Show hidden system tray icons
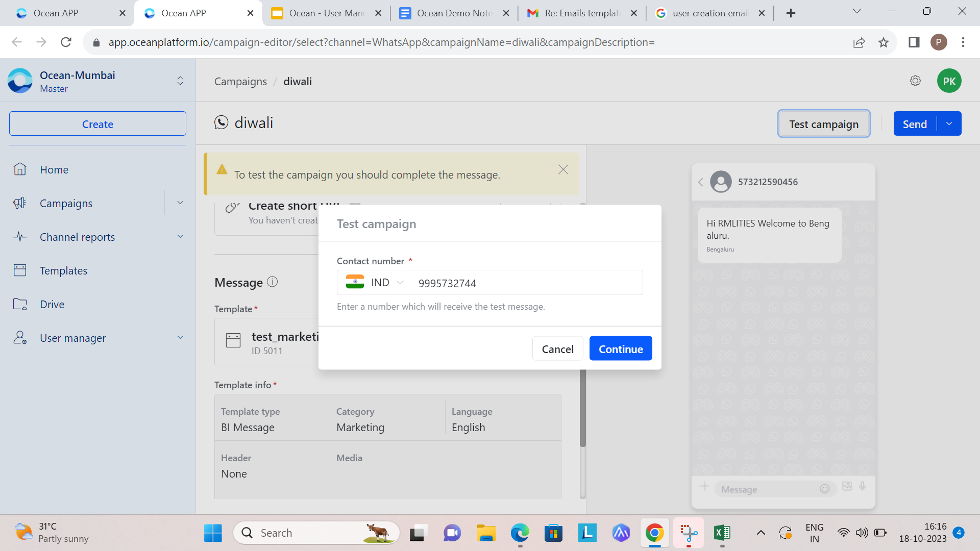This screenshot has width=980, height=551. [761, 533]
